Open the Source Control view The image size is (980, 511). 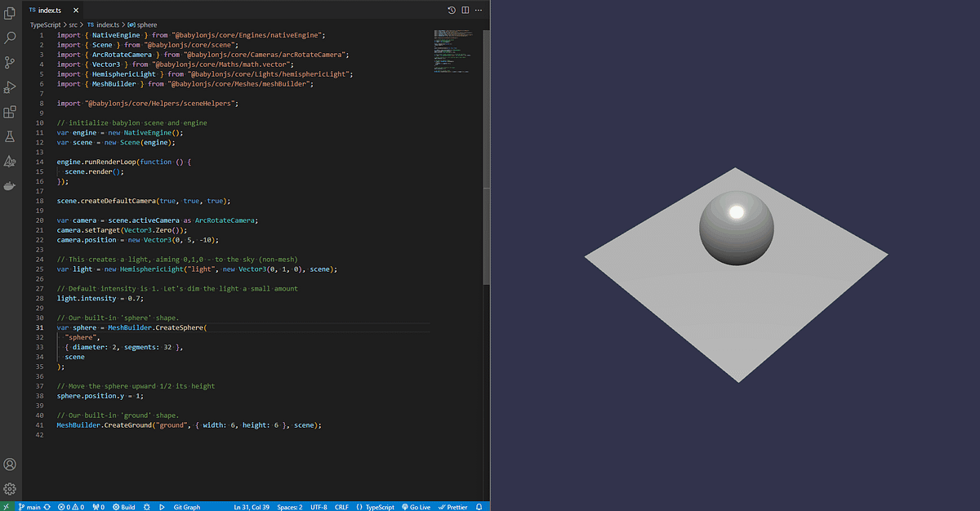tap(10, 62)
